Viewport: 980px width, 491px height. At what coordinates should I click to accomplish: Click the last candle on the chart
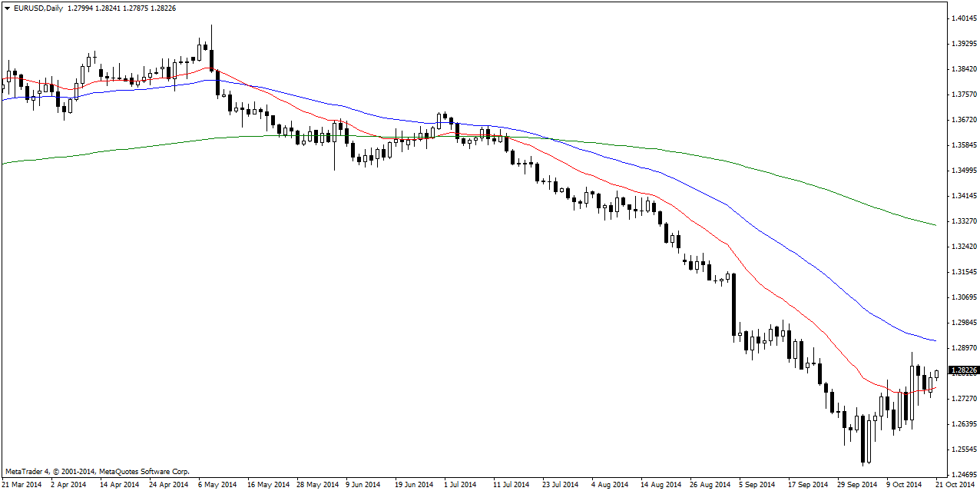(936, 374)
